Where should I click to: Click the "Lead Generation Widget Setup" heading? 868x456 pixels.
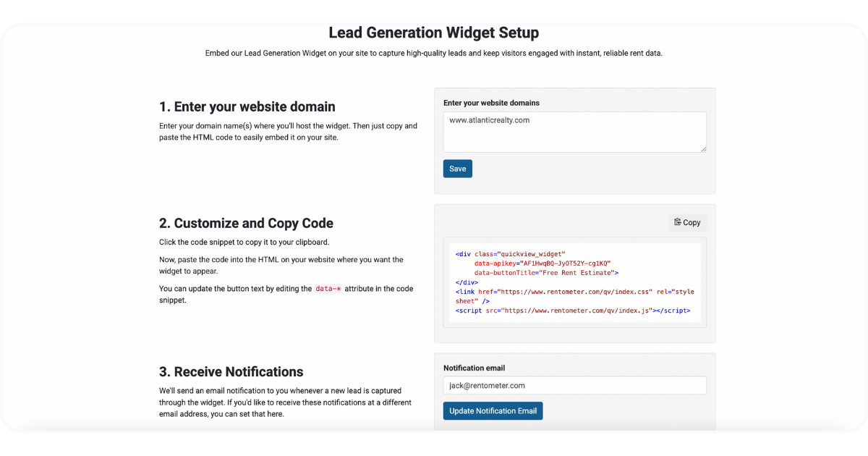point(433,33)
